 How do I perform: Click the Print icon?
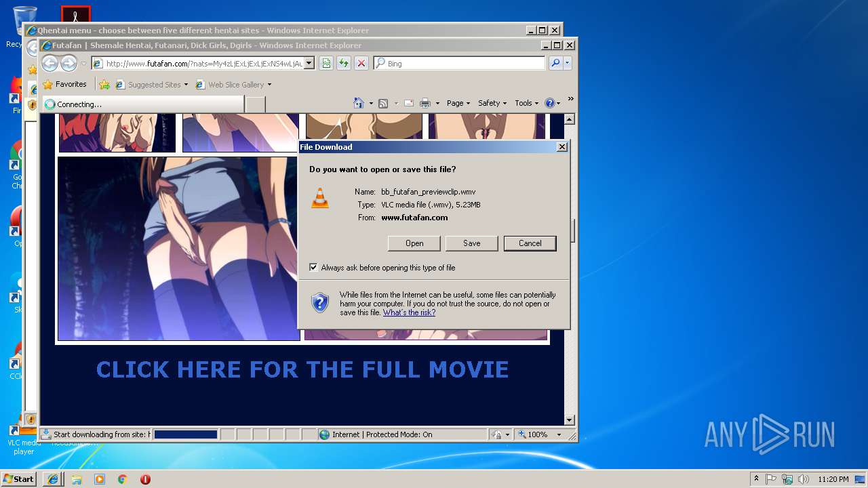425,103
